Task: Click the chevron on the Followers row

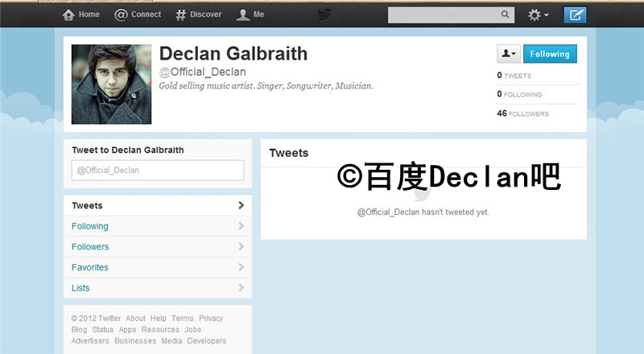Action: (x=241, y=246)
